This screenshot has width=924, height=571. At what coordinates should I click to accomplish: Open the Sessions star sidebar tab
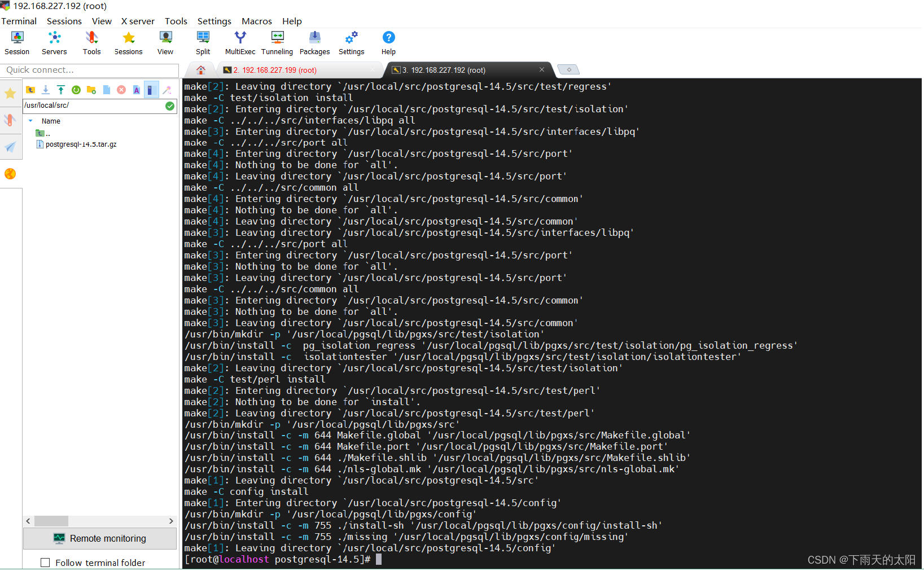[10, 93]
